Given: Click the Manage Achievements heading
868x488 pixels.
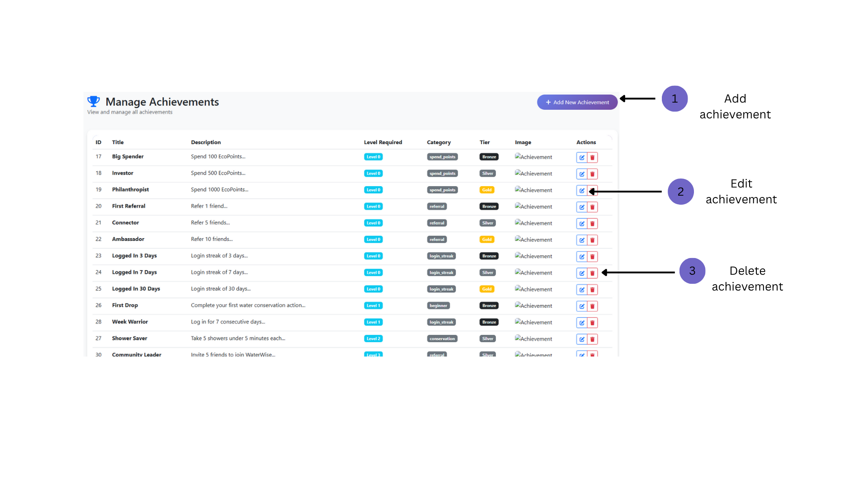Looking at the screenshot, I should click(x=162, y=102).
